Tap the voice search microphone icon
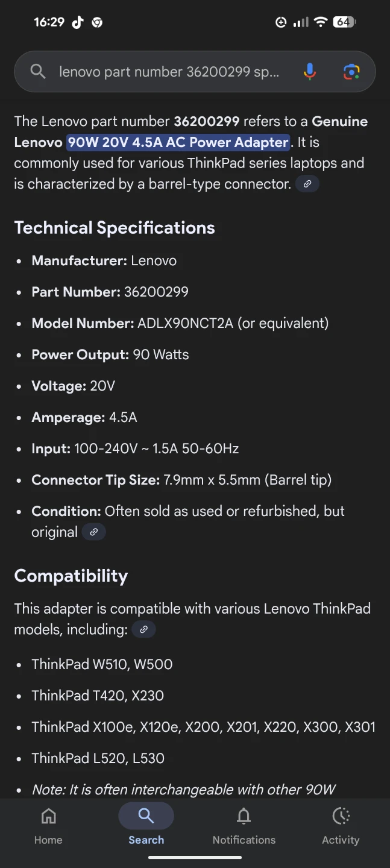 pyautogui.click(x=309, y=72)
